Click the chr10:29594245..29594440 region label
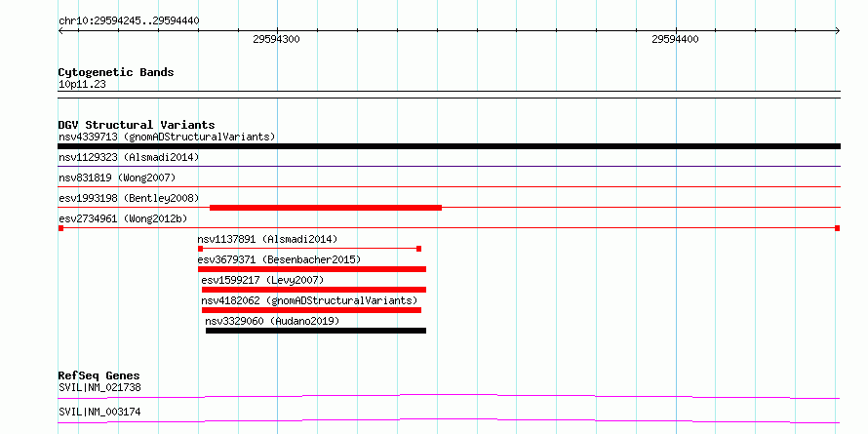The width and height of the screenshot is (868, 434). [x=129, y=21]
